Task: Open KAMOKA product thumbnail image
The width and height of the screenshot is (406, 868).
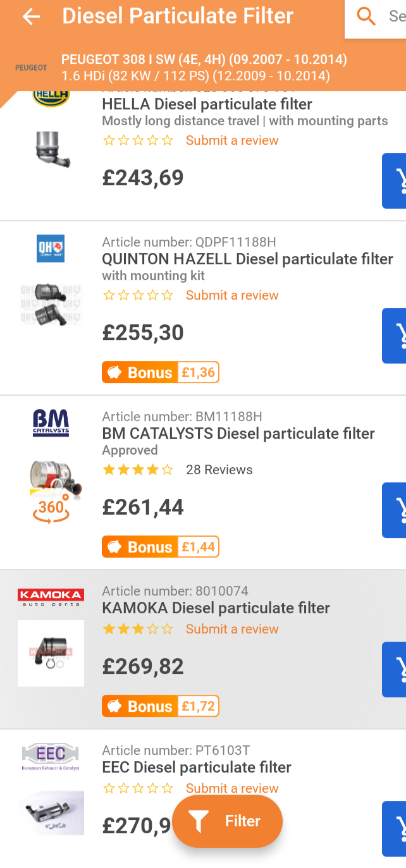Action: pos(51,653)
